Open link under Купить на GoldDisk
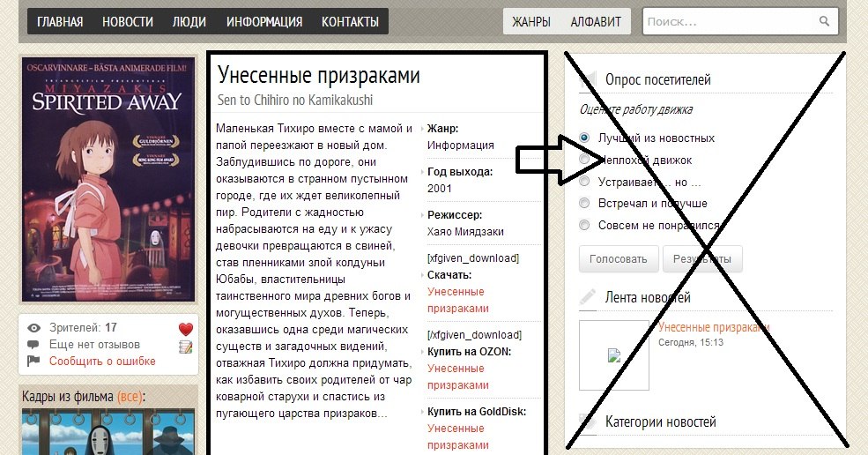Screen dimensions: 868x455 tap(458, 436)
